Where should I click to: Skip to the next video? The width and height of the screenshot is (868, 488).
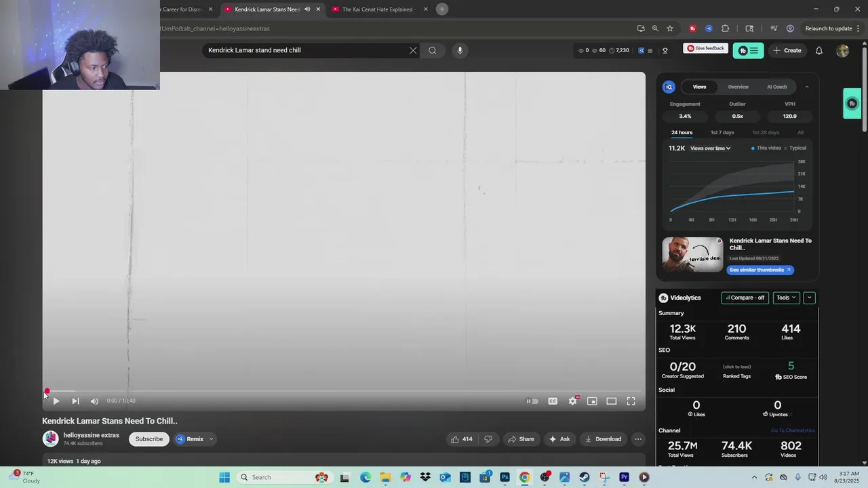75,401
